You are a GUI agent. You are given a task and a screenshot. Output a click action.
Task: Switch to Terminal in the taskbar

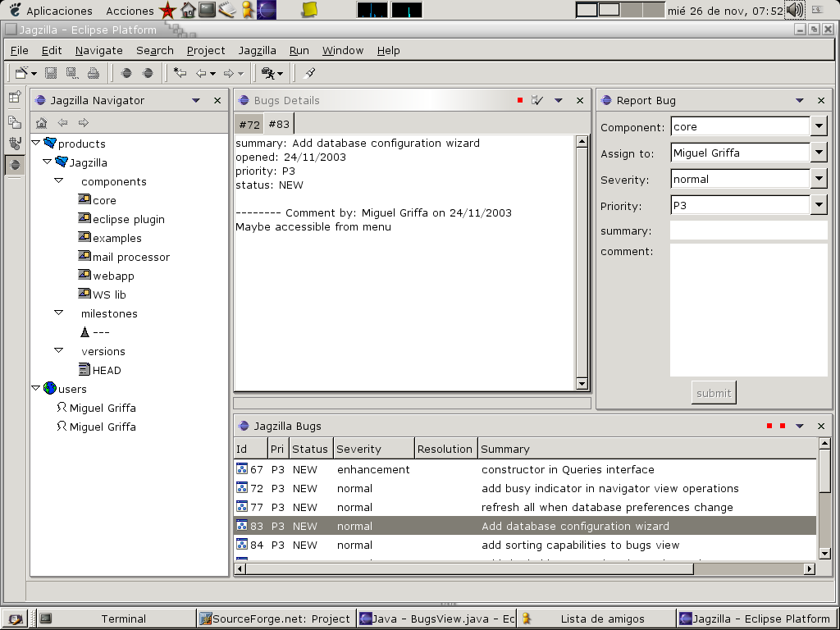coord(116,619)
